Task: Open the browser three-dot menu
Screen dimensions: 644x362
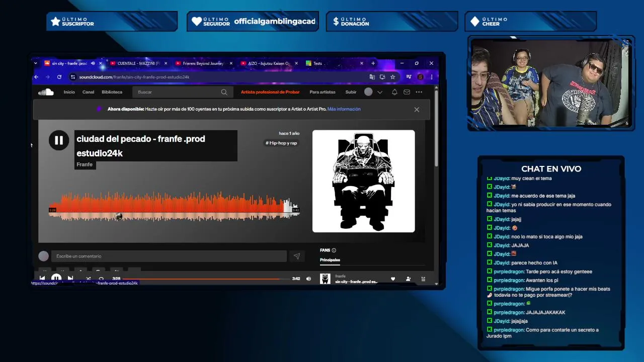Action: pos(431,77)
